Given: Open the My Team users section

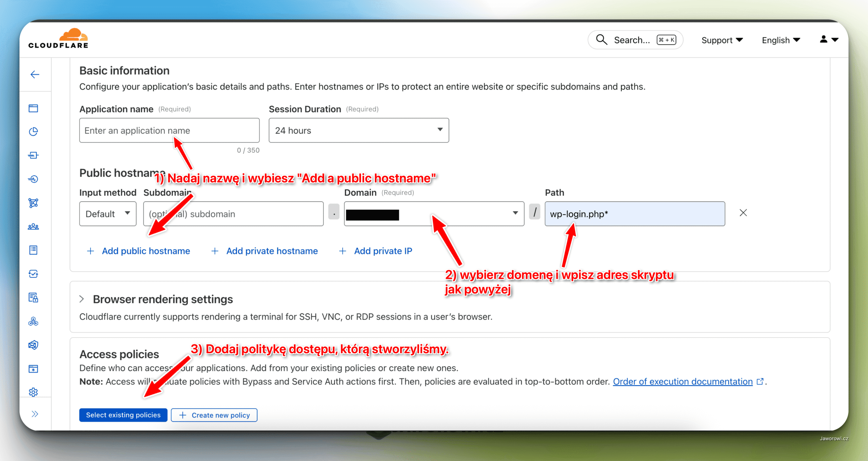Looking at the screenshot, I should pos(33,226).
